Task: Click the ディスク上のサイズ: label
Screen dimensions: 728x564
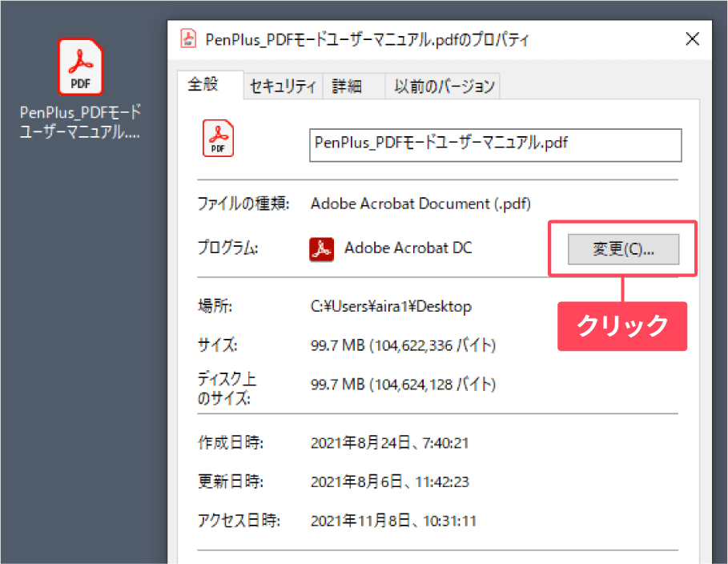Action: coord(227,389)
